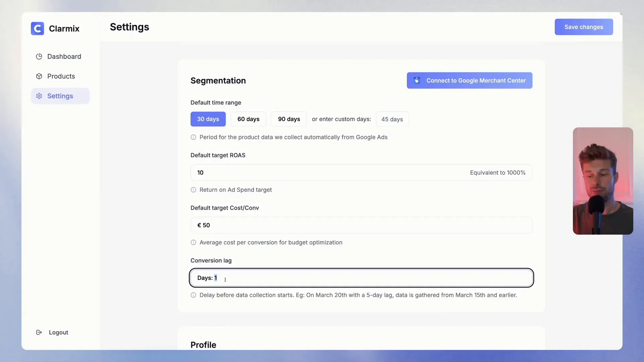Image resolution: width=644 pixels, height=362 pixels.
Task: Click the Google icon on the Merchant Center button
Action: pos(417,80)
